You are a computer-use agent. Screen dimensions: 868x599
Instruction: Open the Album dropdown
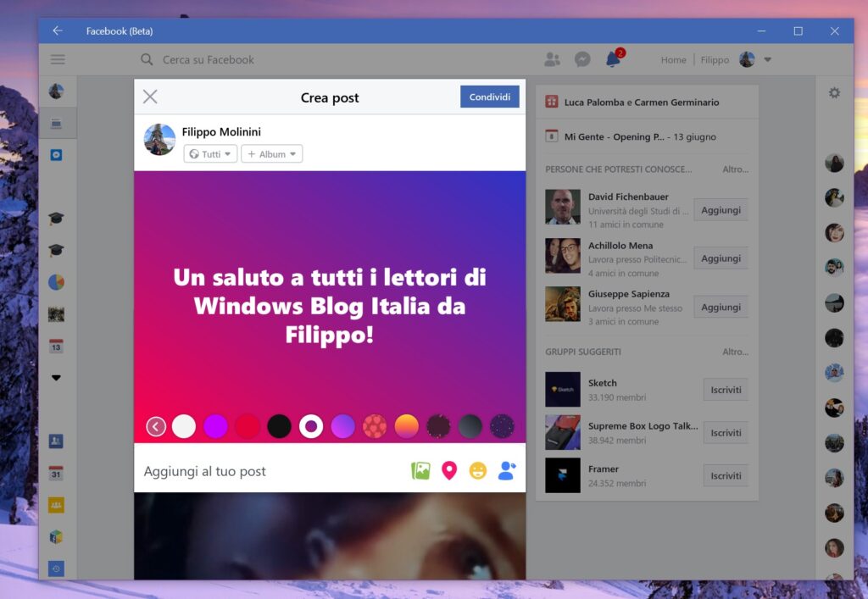[x=271, y=154]
